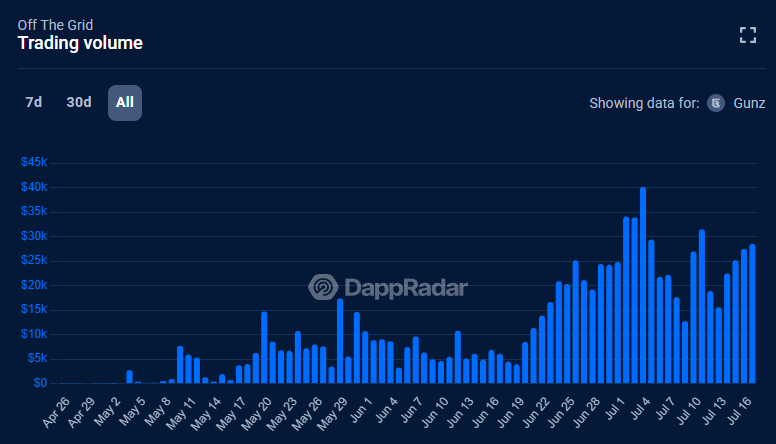Click the Jul 10 x-axis label
Viewport: 776px width, 444px height.
pos(689,411)
